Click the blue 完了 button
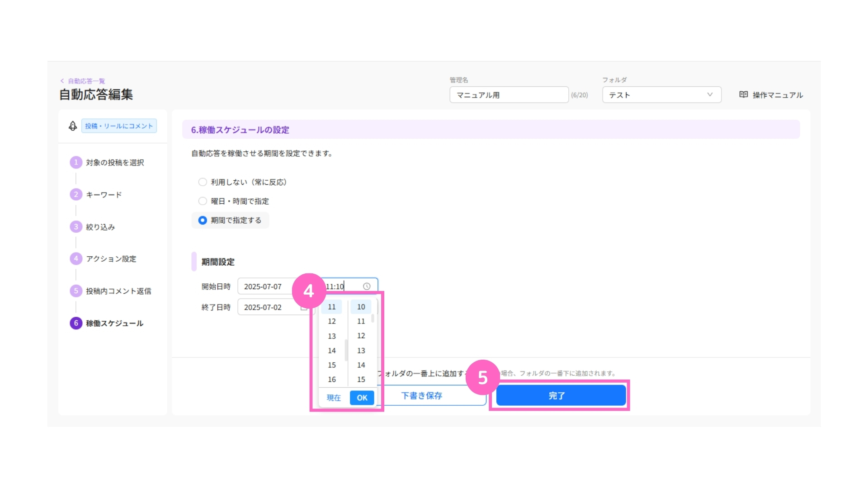This screenshot has height=488, width=868. (x=561, y=396)
